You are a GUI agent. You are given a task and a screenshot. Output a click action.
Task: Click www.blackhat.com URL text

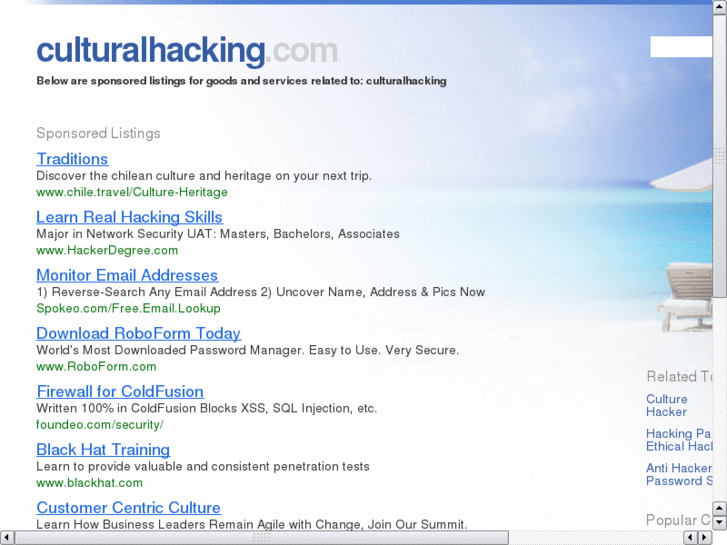click(x=89, y=483)
